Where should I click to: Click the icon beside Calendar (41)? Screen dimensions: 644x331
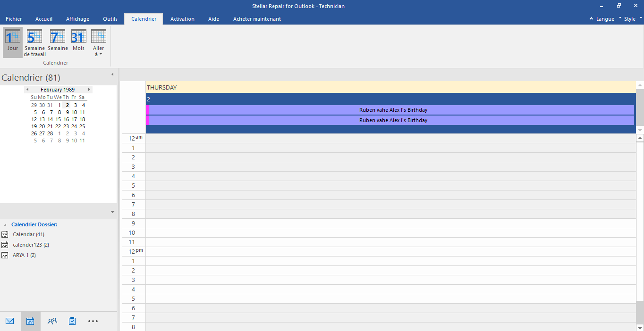5,234
